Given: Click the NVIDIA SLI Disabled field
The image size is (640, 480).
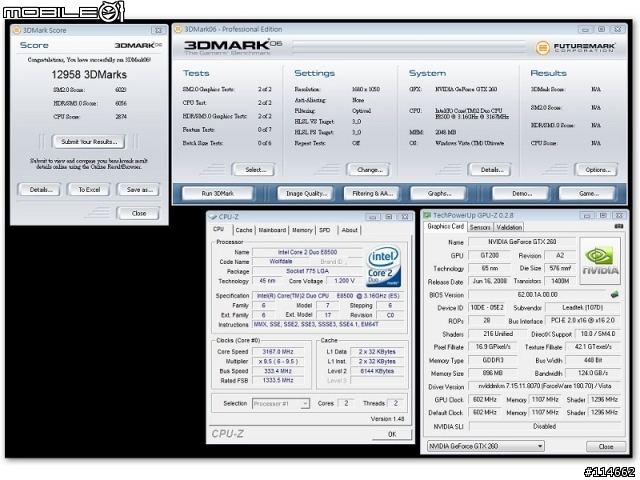Looking at the screenshot, I should (x=544, y=426).
